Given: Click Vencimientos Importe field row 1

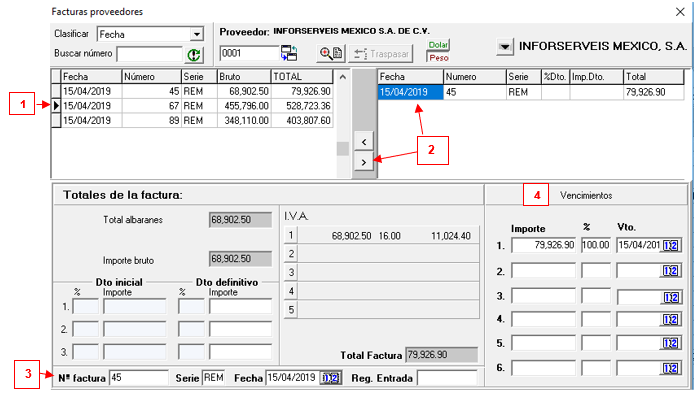Looking at the screenshot, I should click(544, 245).
